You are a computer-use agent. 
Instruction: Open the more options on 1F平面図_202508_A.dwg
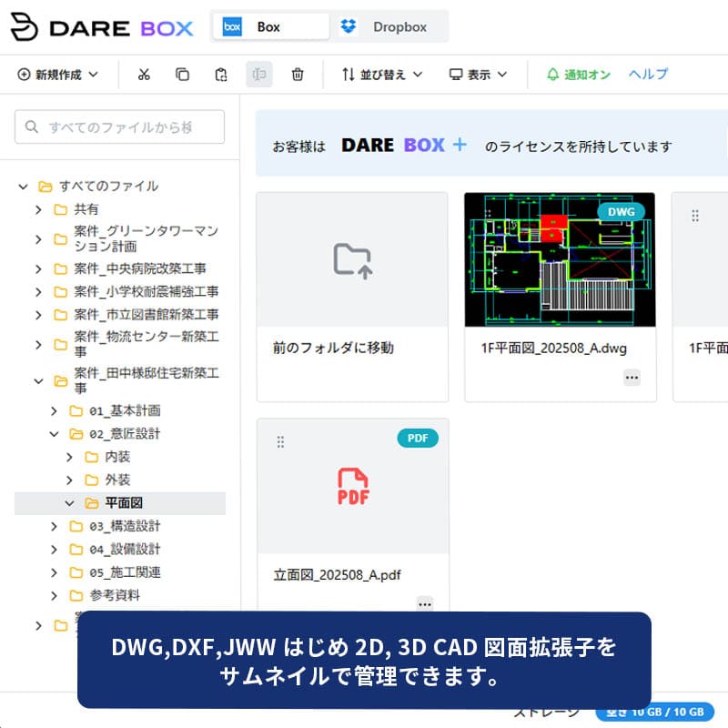pyautogui.click(x=632, y=377)
